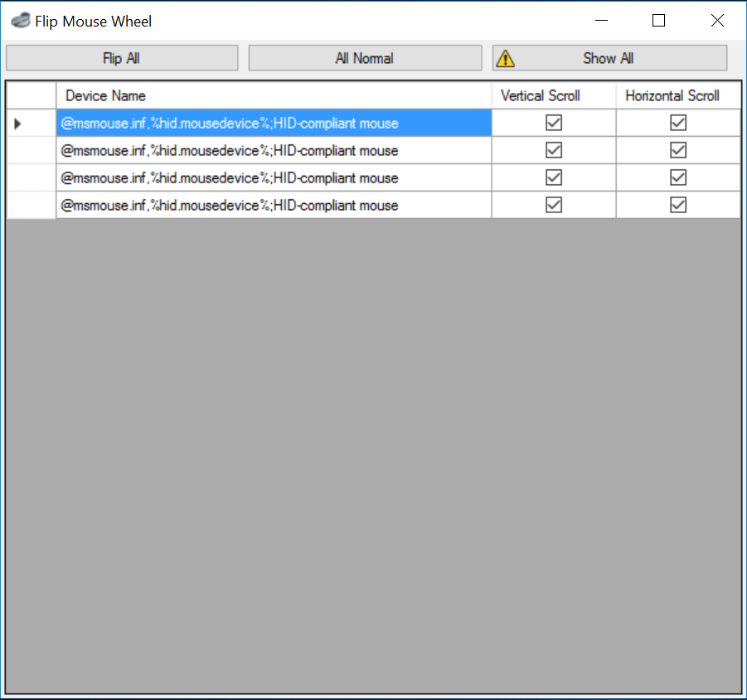Toggle Vertical Scroll for the third device
Image resolution: width=747 pixels, height=700 pixels.
(x=554, y=177)
